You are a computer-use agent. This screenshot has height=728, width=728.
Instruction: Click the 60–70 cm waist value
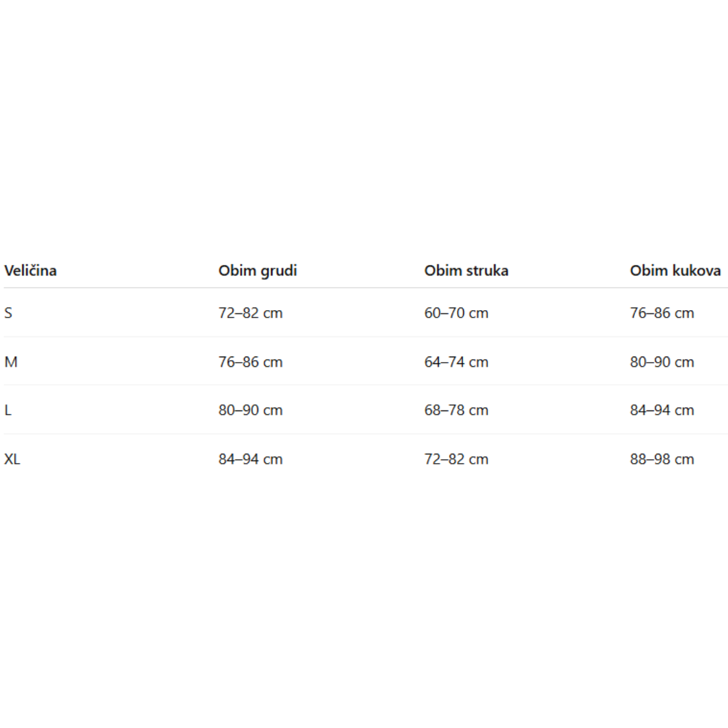pos(456,313)
